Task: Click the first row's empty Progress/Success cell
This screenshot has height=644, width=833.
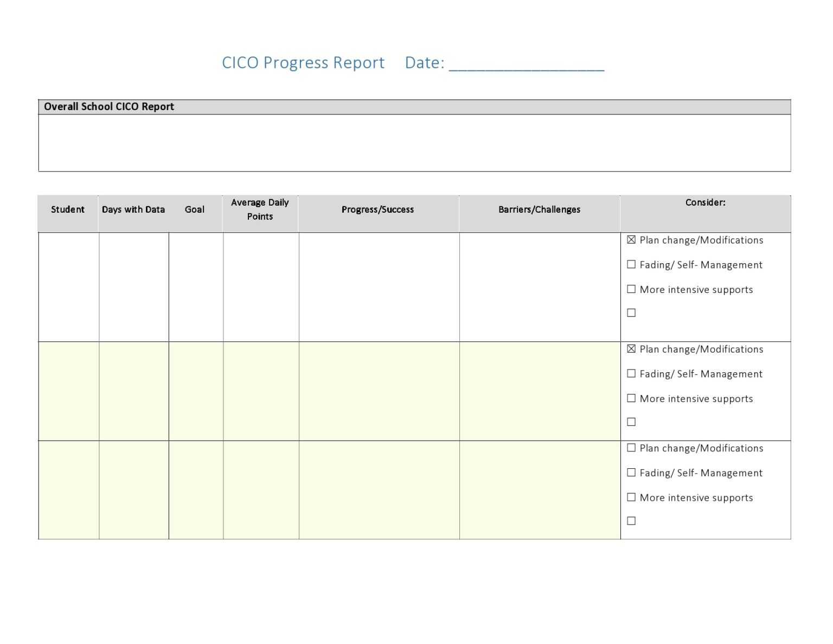Action: point(379,287)
